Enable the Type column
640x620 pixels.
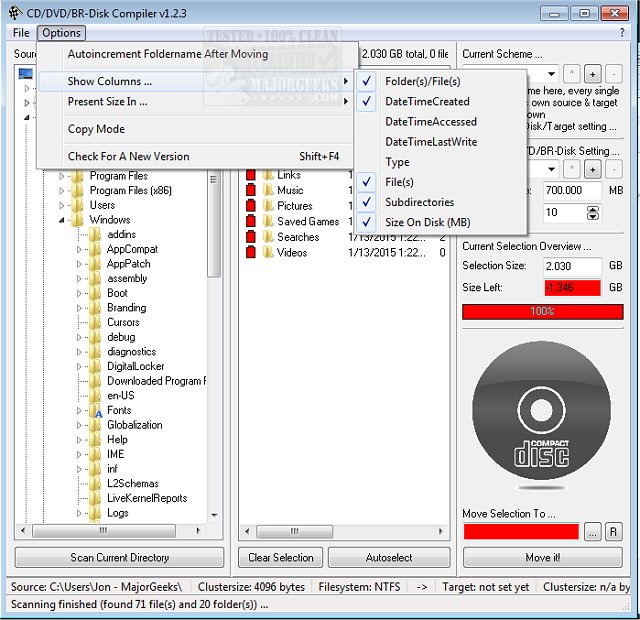point(441,162)
